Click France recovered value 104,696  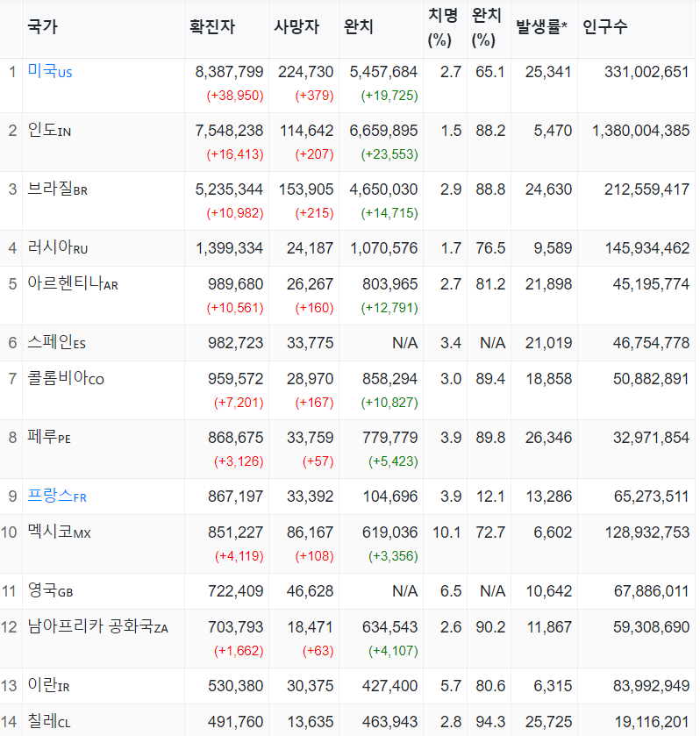(x=390, y=497)
